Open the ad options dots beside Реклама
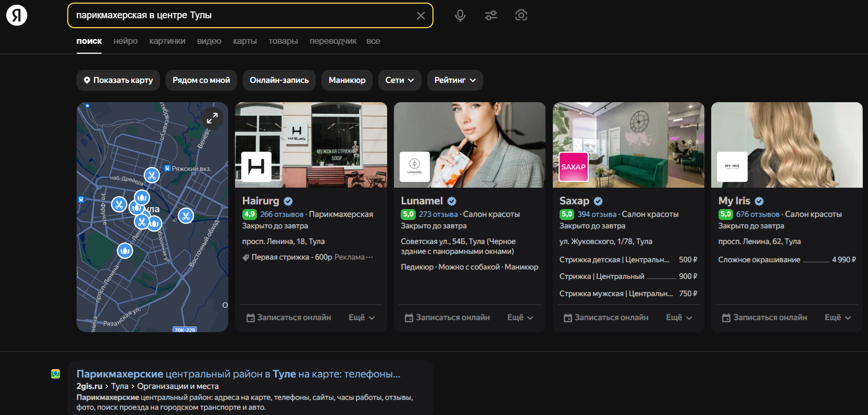Screen dimensions: 868x415 point(370,257)
